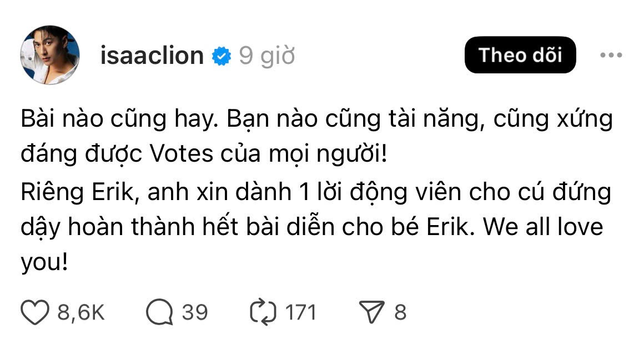Follow the account via the Theo dõi button
This screenshot has width=644, height=344.
point(520,54)
